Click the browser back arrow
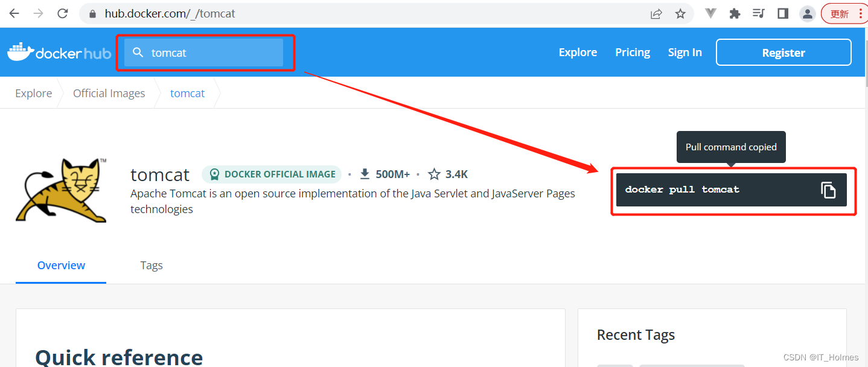Image resolution: width=868 pixels, height=367 pixels. [14, 13]
